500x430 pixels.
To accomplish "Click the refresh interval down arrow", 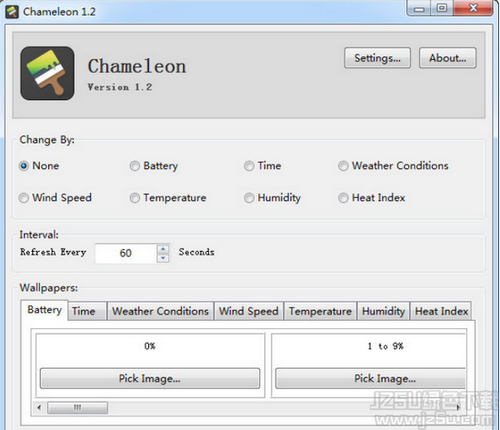I will click(163, 258).
